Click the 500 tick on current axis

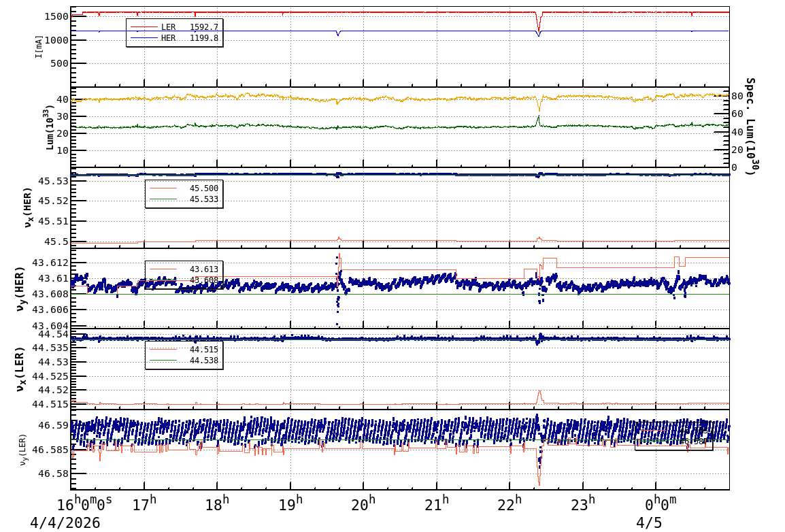[60, 63]
